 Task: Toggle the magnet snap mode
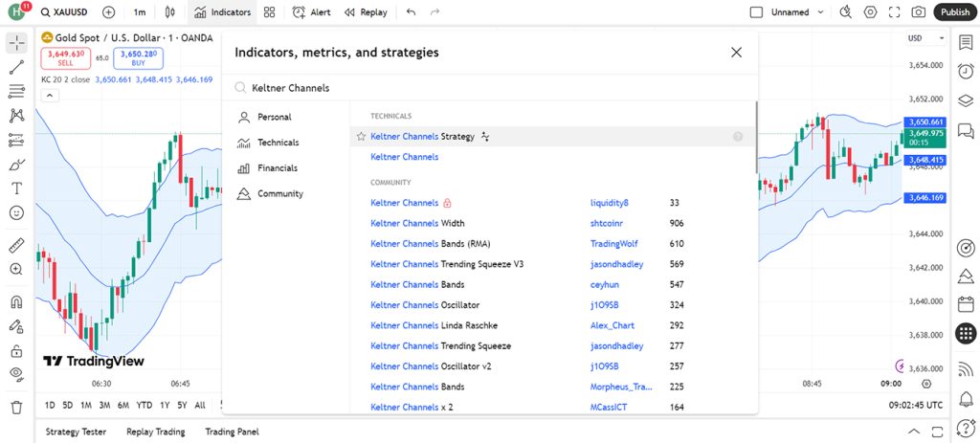coord(17,301)
